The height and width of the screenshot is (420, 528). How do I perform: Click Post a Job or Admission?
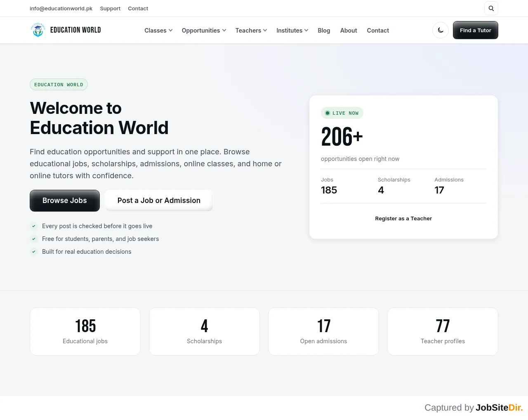(x=159, y=201)
